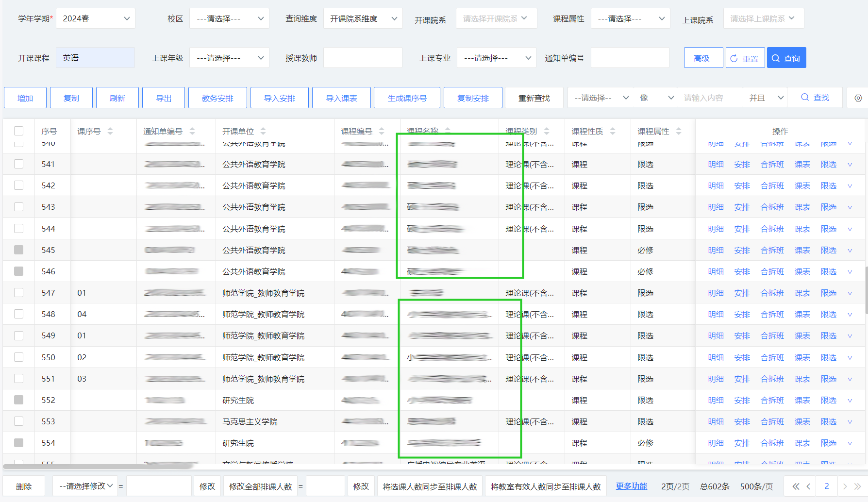Go to previous page using left arrow
The height and width of the screenshot is (502, 868).
(808, 486)
